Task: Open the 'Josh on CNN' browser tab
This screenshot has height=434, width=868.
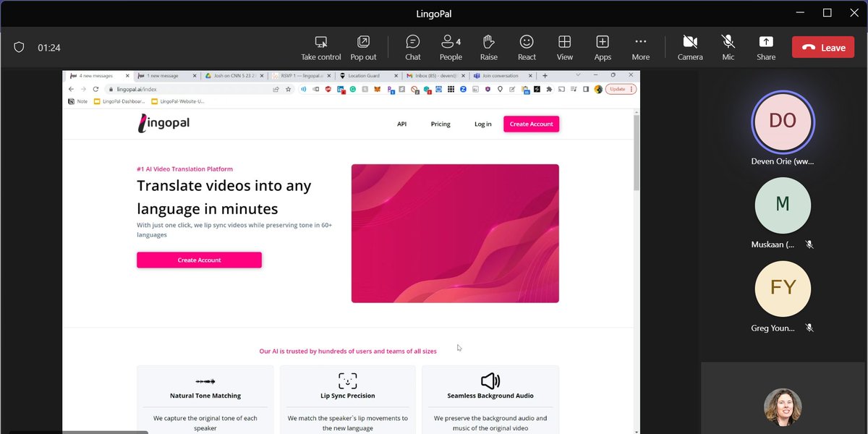Action: [x=234, y=75]
